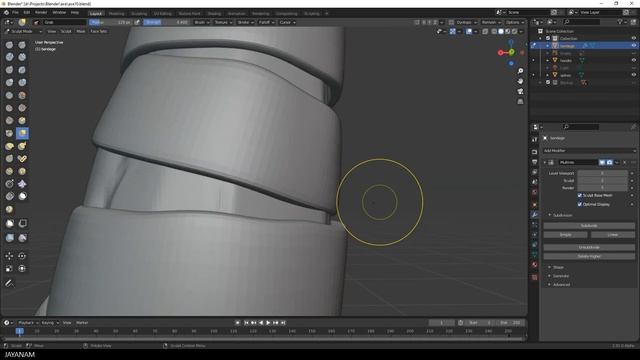Expand the Generate subpanel
The width and height of the screenshot is (640, 360).
[560, 276]
